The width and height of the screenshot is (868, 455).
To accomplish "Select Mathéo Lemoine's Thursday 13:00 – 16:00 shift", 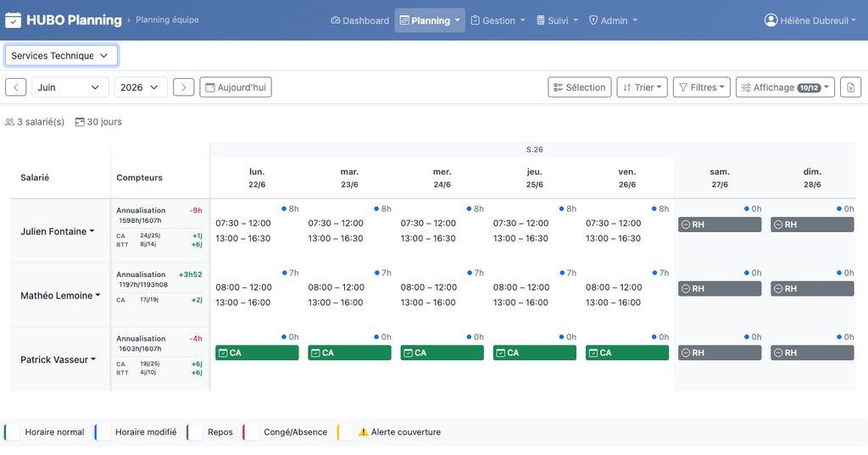I will (x=520, y=302).
